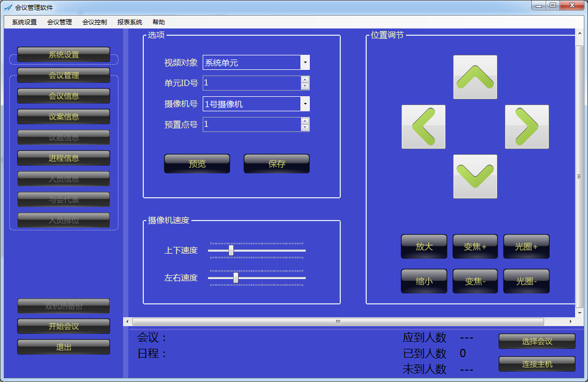The height and width of the screenshot is (382, 588).
Task: Click the 放大 zoom in button
Action: click(424, 247)
